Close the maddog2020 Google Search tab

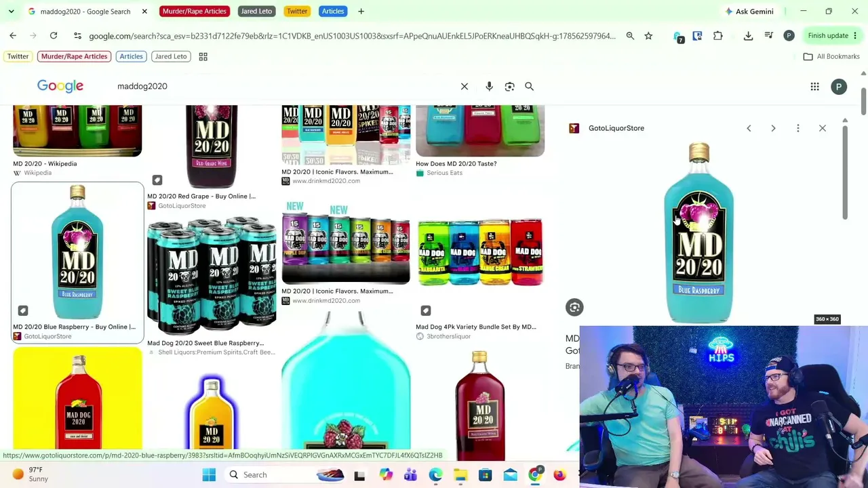144,12
